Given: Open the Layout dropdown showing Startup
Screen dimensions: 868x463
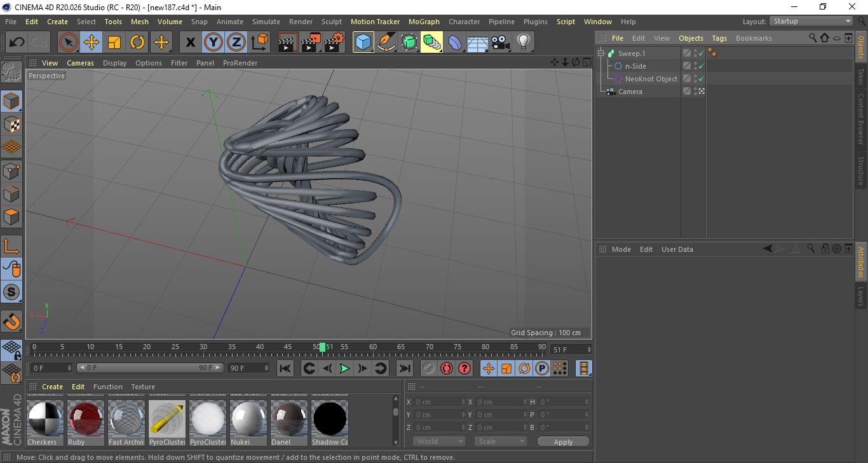Looking at the screenshot, I should pos(811,21).
